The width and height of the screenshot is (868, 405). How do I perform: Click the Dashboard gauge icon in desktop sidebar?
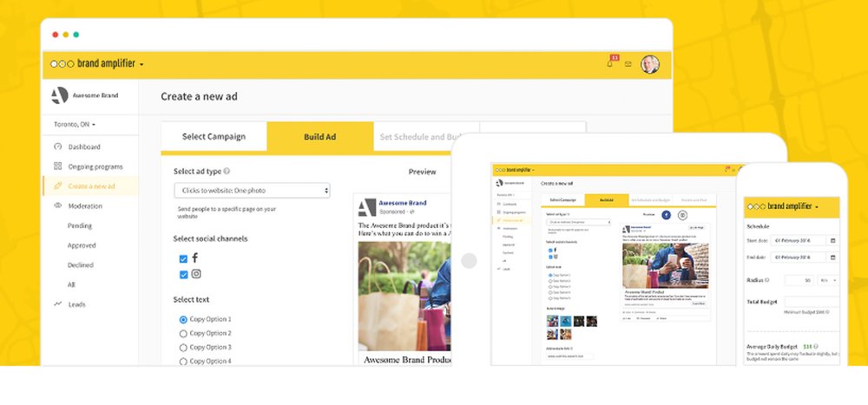click(57, 147)
